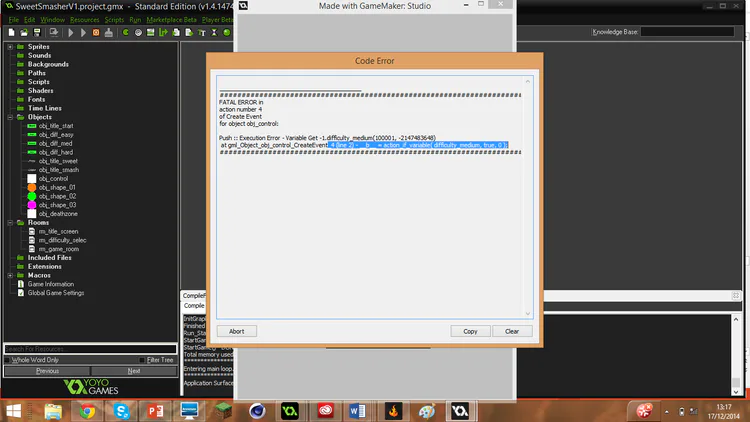This screenshot has width=750, height=422.
Task: Run in debug mode with the second arrow
Action: (x=83, y=33)
